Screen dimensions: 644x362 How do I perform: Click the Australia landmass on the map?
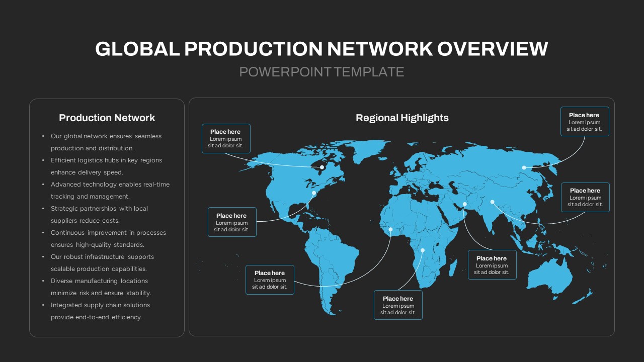tap(549, 276)
